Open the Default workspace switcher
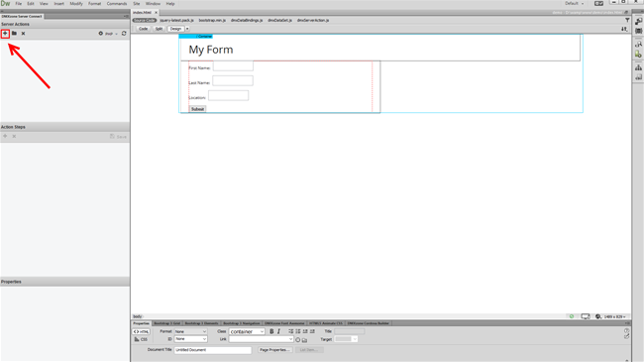The width and height of the screenshot is (644, 362). pos(574,3)
